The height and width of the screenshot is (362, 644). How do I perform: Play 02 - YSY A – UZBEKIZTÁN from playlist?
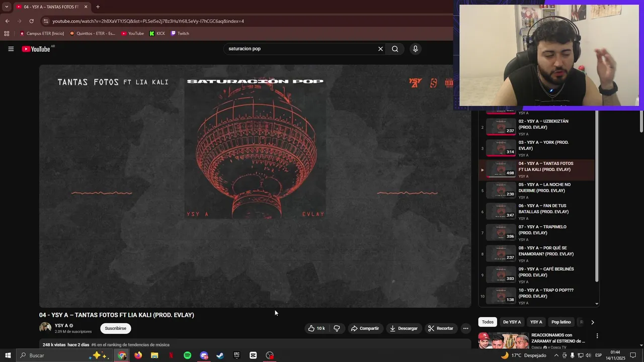click(x=536, y=127)
